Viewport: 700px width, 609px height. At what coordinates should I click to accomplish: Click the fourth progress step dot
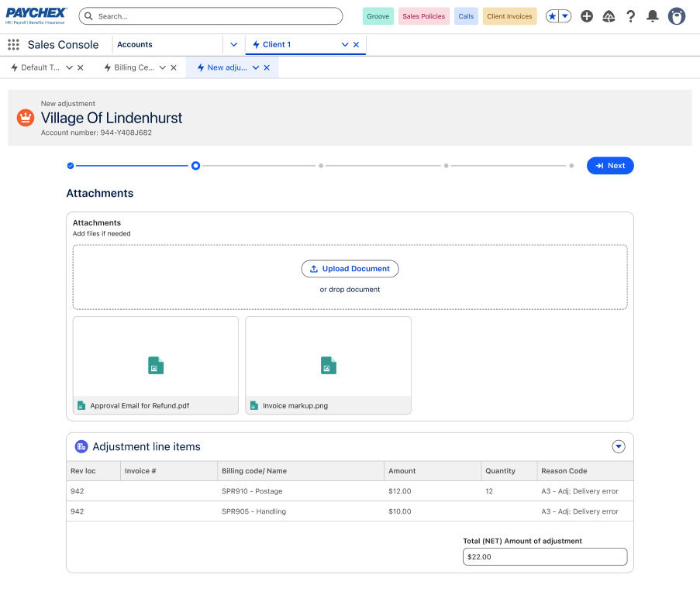click(446, 166)
